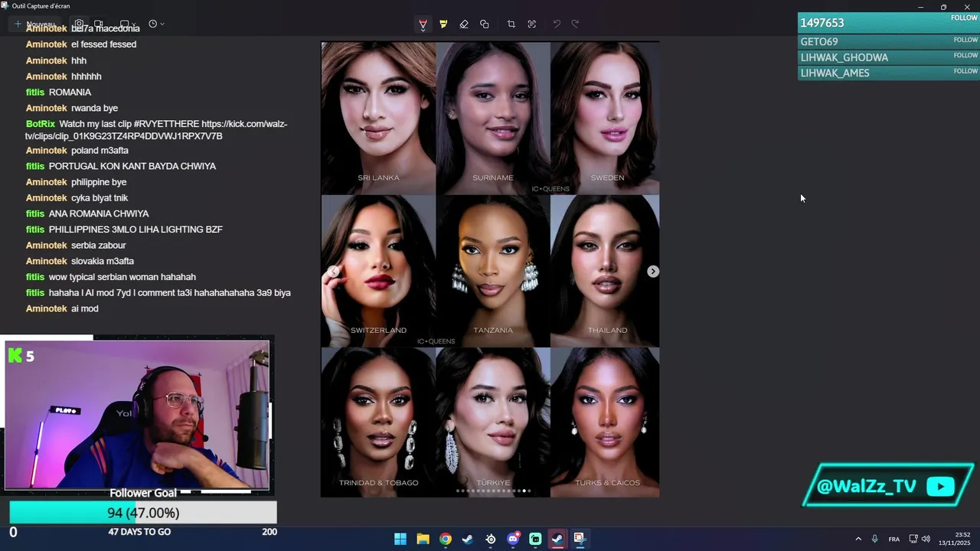Click chat message 'serbia zabour'
The height and width of the screenshot is (551, 980).
point(98,246)
